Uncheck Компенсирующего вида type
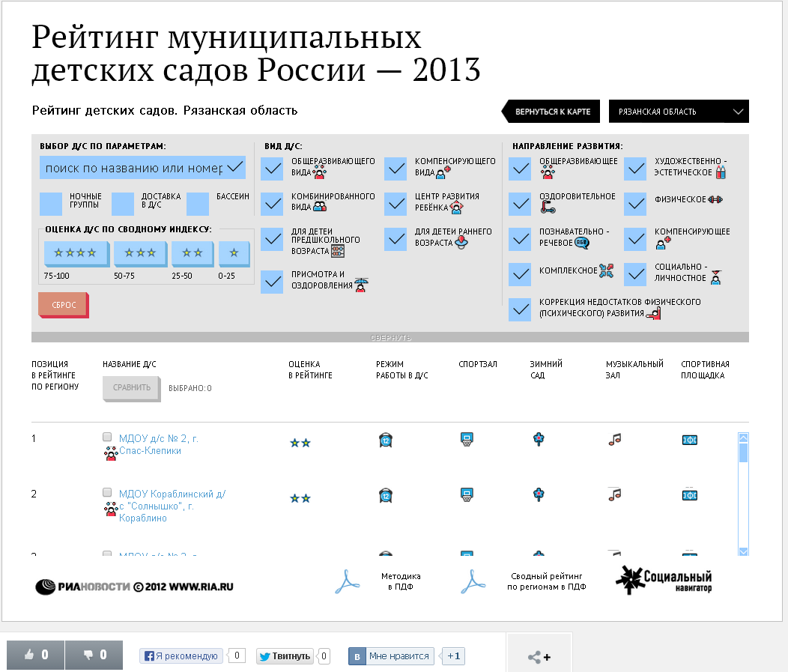788x672 pixels. pos(395,169)
